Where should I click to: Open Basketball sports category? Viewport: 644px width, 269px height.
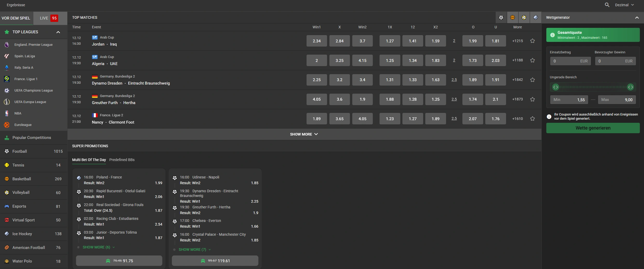[x=34, y=179]
